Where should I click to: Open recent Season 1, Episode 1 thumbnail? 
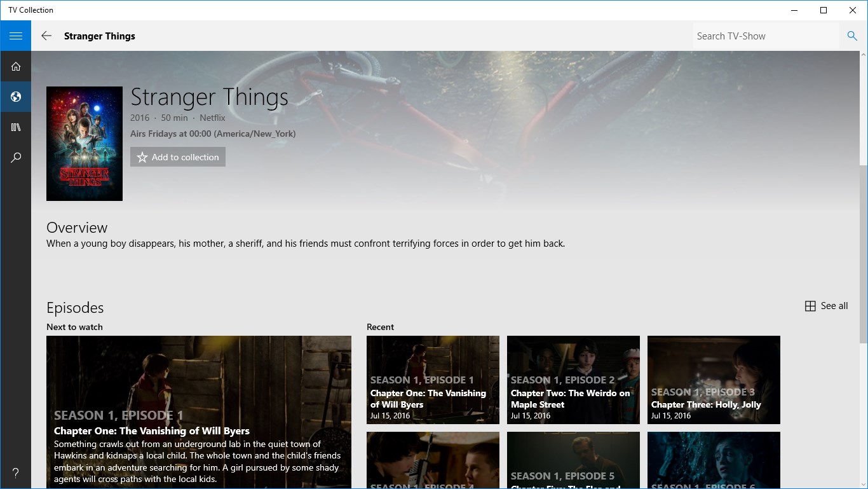pyautogui.click(x=433, y=380)
